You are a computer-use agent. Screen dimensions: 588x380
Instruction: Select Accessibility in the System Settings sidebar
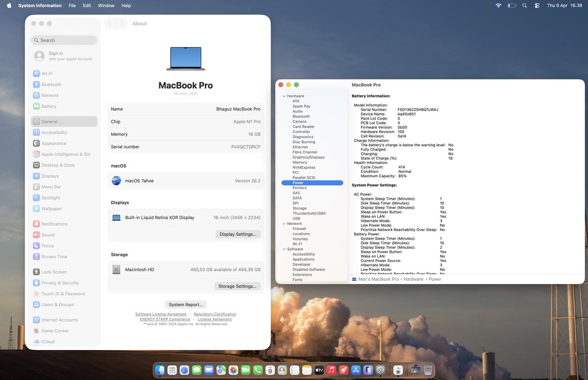(64, 132)
